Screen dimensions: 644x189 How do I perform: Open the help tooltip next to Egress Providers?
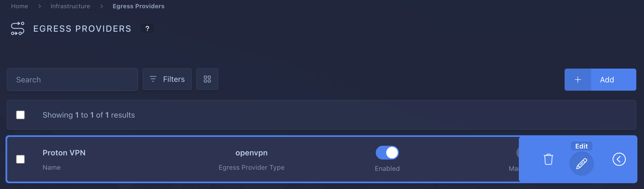tap(147, 28)
